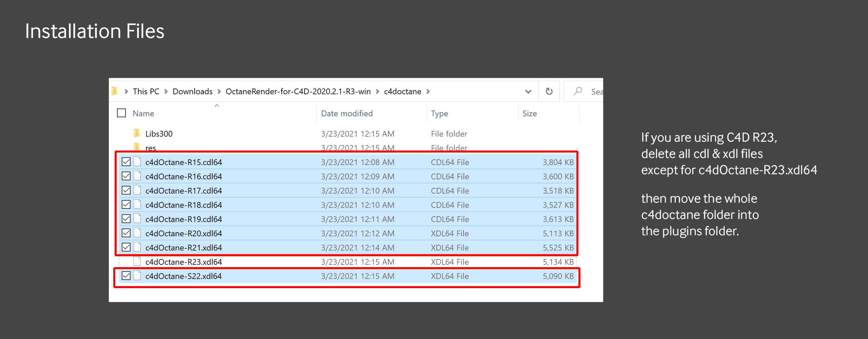Click the file icon of c4dOctane-R21.xdl64
Screen dimensions: 868x339
coord(137,247)
